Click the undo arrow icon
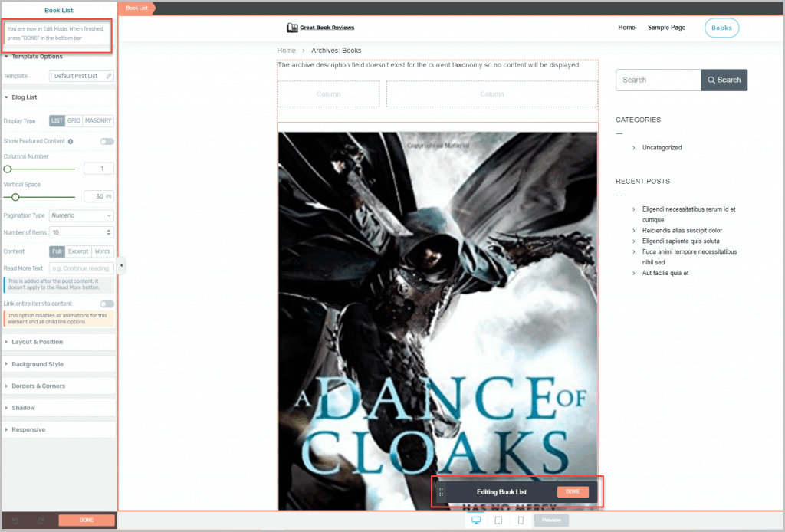This screenshot has width=785, height=532. tap(16, 521)
